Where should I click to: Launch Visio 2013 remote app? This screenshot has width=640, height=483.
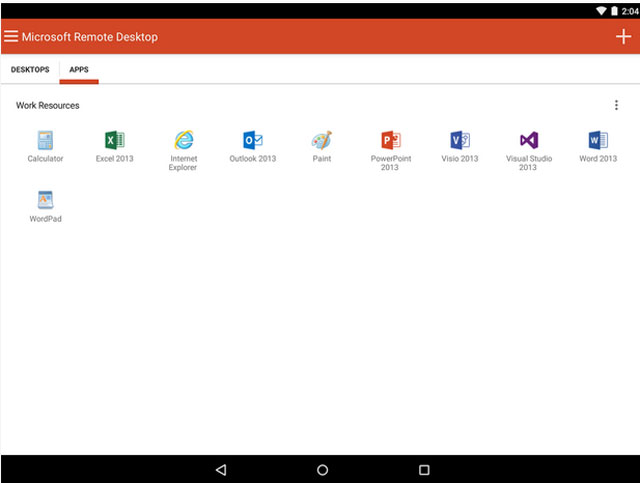coord(459,141)
